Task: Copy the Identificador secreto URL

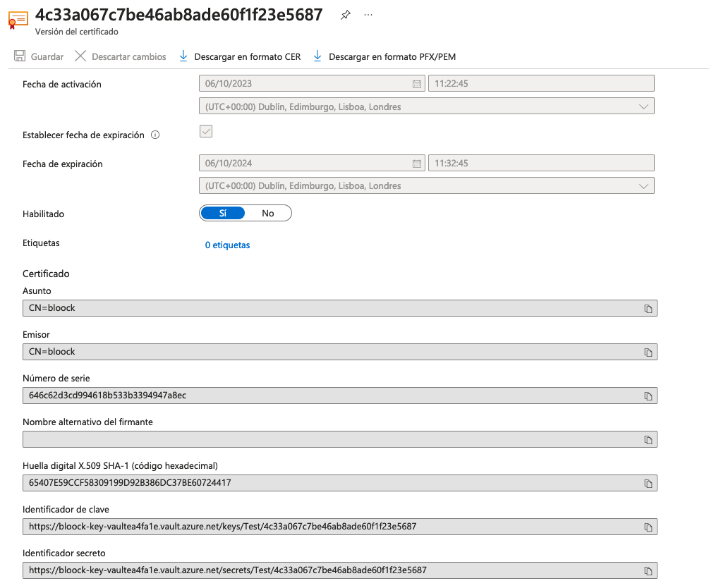Action: (x=648, y=570)
